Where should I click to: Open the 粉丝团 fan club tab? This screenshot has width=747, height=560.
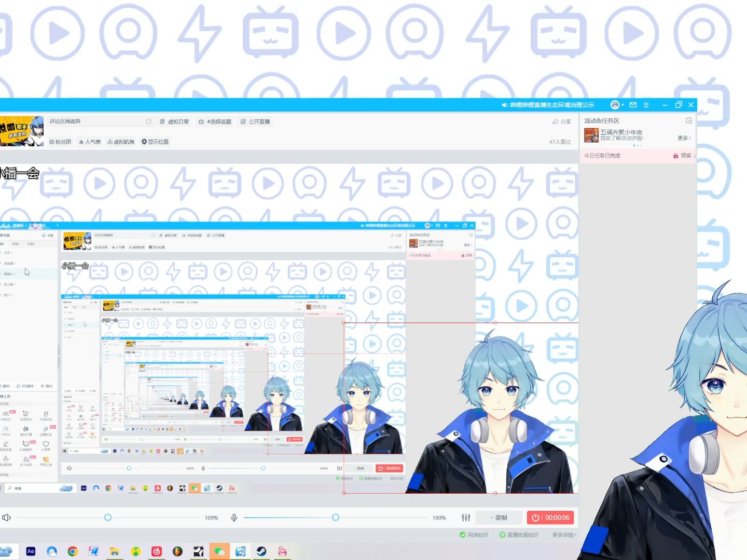coord(60,142)
